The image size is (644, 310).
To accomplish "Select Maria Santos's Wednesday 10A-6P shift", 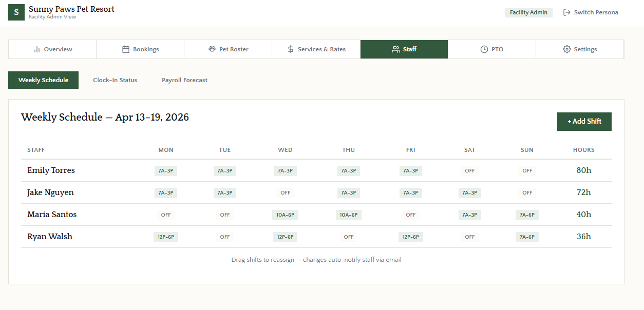I will click(285, 215).
